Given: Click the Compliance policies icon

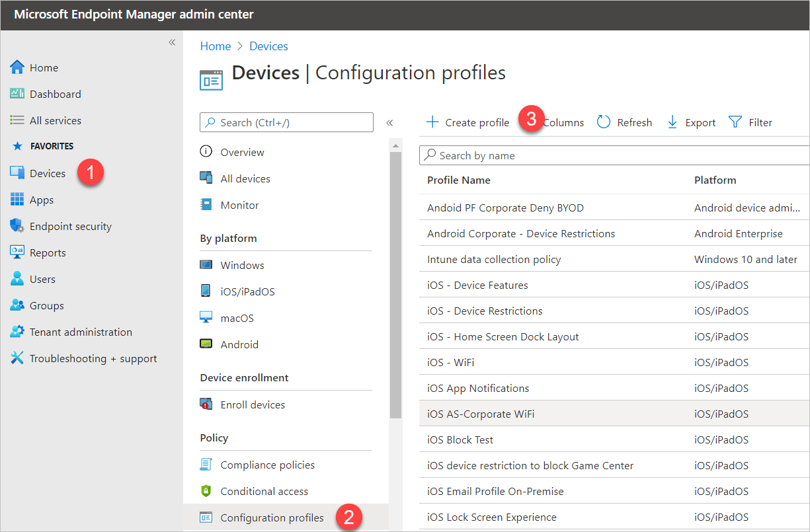Looking at the screenshot, I should tap(206, 465).
